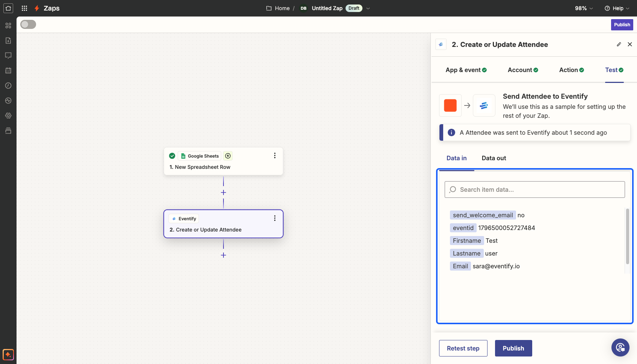Open the Zap file import icon
637x364 pixels.
8,41
